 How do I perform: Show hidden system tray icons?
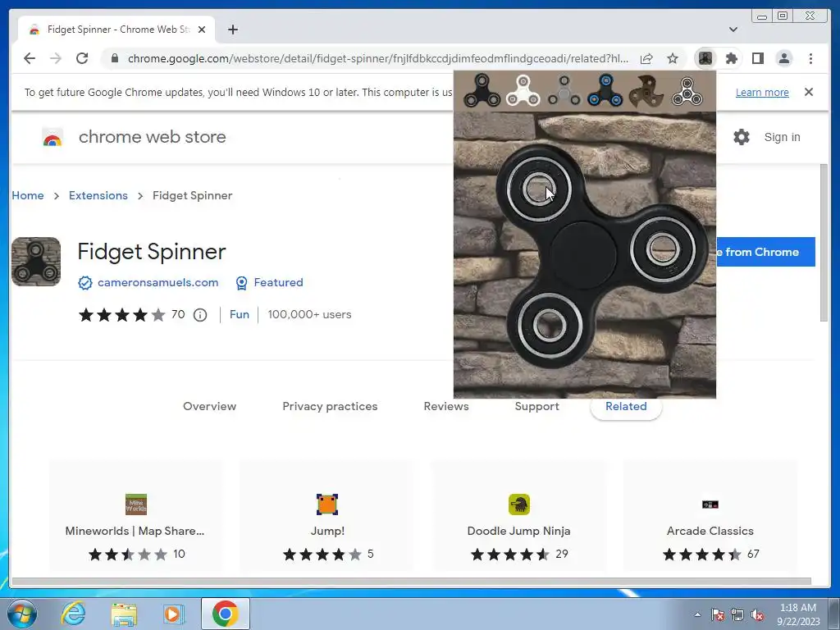[697, 614]
